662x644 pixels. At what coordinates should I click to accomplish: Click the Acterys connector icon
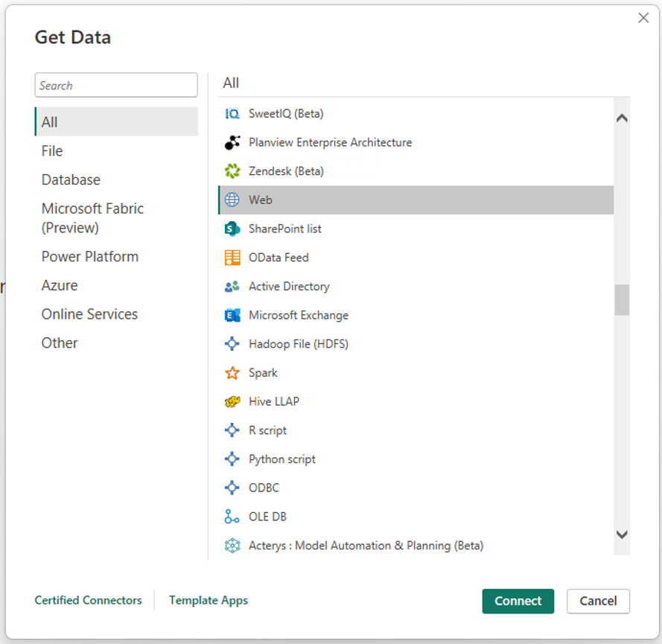tap(232, 546)
